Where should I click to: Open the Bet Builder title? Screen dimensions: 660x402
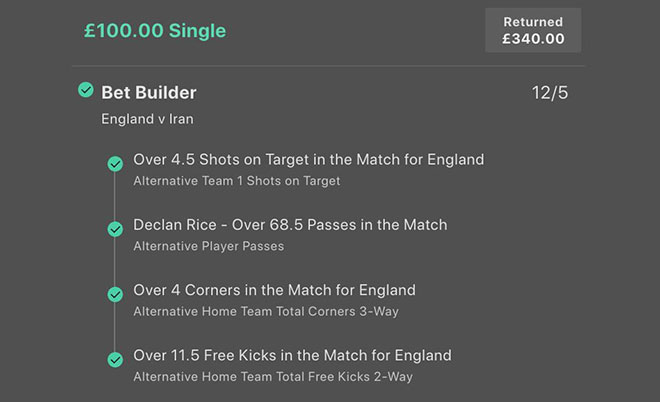pyautogui.click(x=149, y=92)
